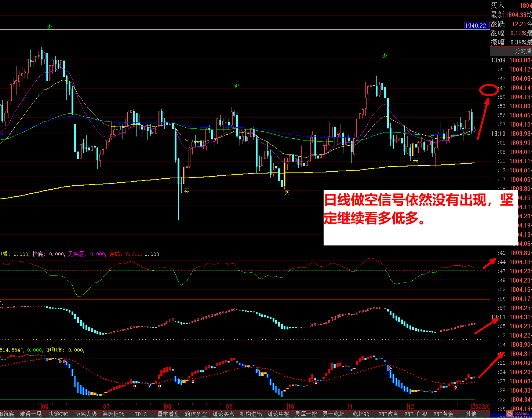The height and width of the screenshot is (419, 532).
Task: Select 机构进出 from the bottom indicator bar
Action: 251,414
